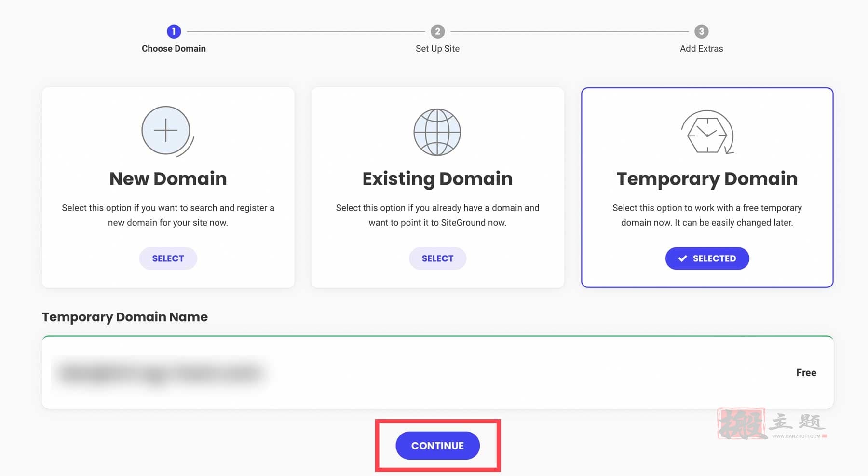868x476 pixels.
Task: Click the SELECTED button under Temporary Domain
Action: tap(707, 258)
